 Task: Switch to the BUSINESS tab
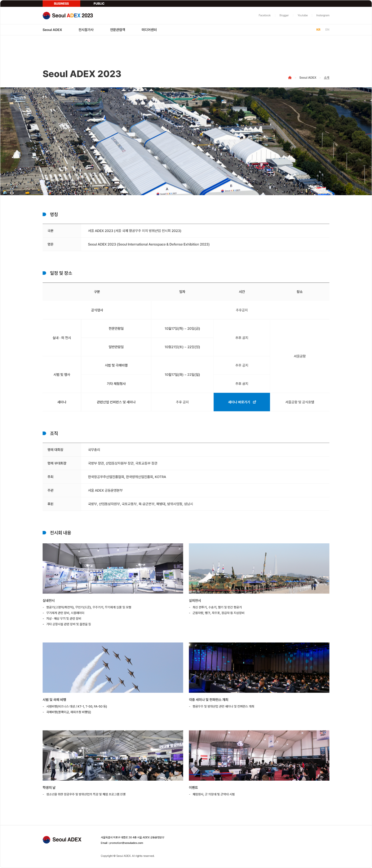click(61, 3)
